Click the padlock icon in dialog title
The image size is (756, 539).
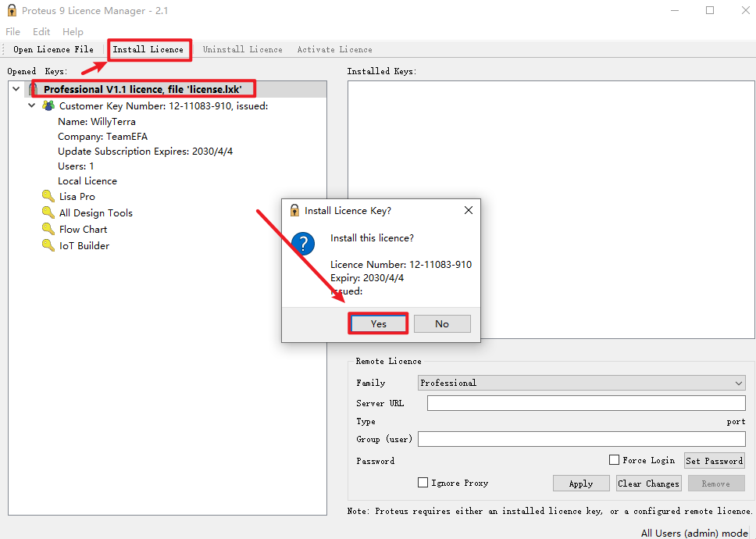(x=294, y=210)
